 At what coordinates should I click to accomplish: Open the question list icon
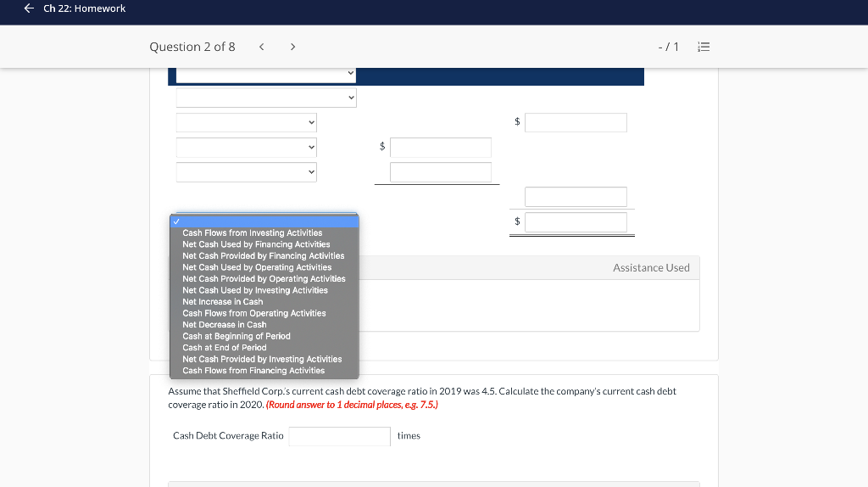704,48
